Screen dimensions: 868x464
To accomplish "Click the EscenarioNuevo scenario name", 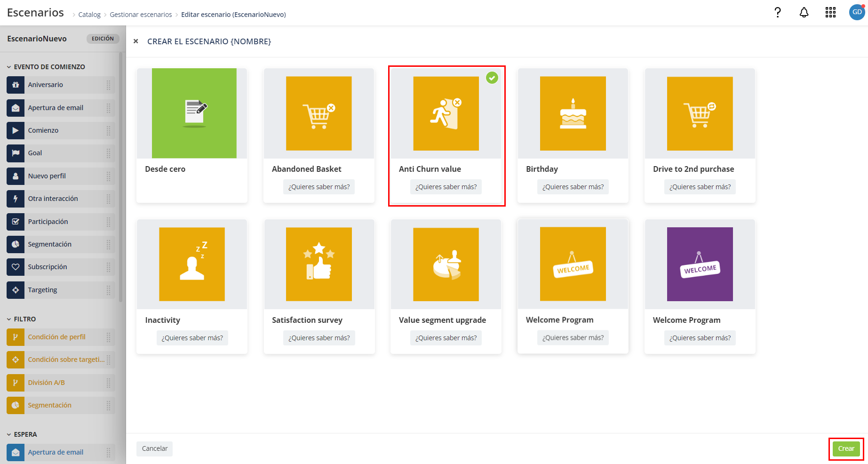I will pos(37,39).
